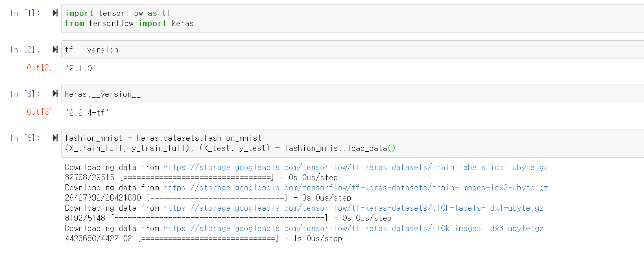This screenshot has height=253, width=644.
Task: Select the In [5]: prompt label
Action: (x=25, y=138)
